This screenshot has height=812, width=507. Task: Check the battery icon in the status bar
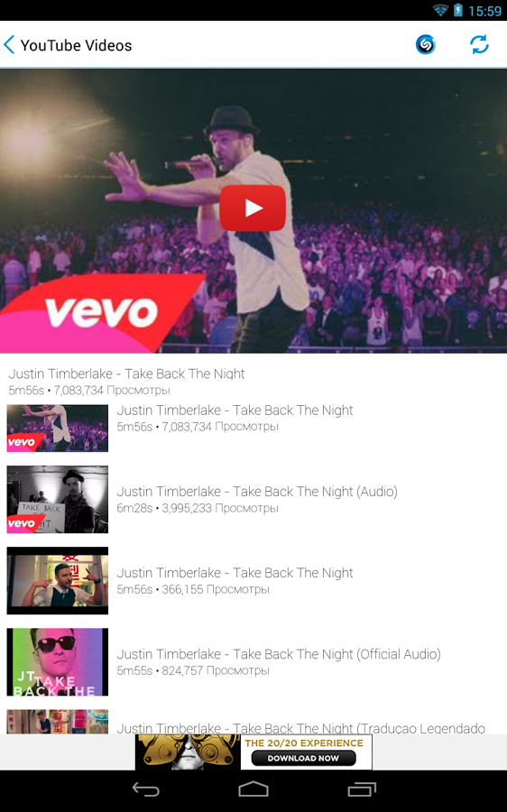click(457, 10)
